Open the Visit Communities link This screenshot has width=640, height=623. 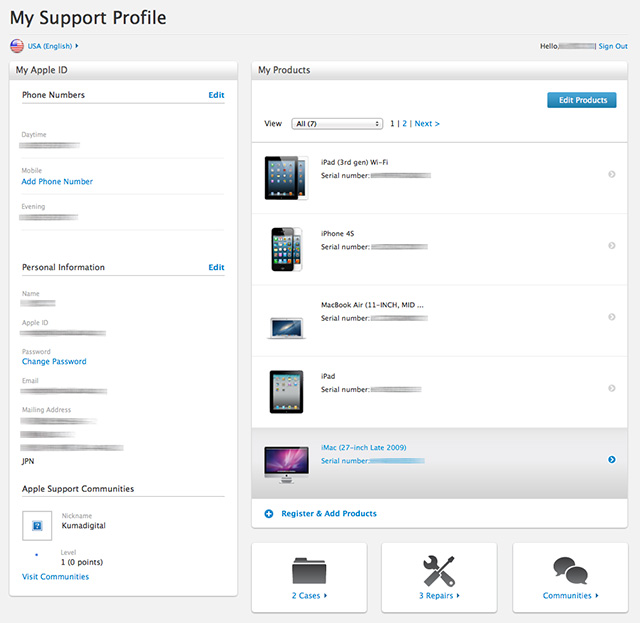[x=55, y=577]
